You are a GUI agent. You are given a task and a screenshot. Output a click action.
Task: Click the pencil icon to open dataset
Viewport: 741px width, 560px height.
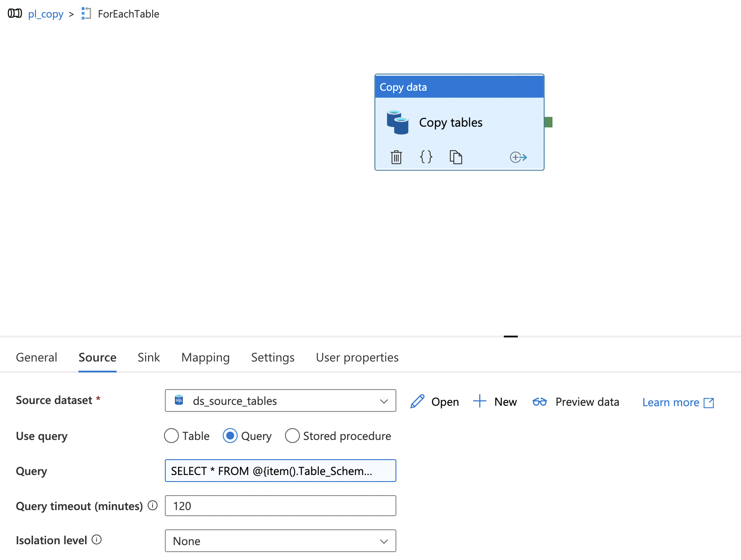coord(417,401)
